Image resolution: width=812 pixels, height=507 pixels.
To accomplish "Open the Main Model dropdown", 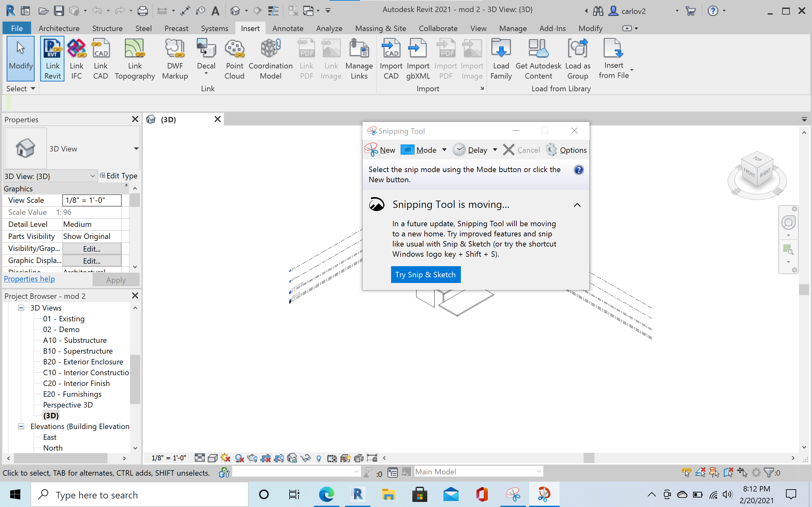I will point(538,472).
